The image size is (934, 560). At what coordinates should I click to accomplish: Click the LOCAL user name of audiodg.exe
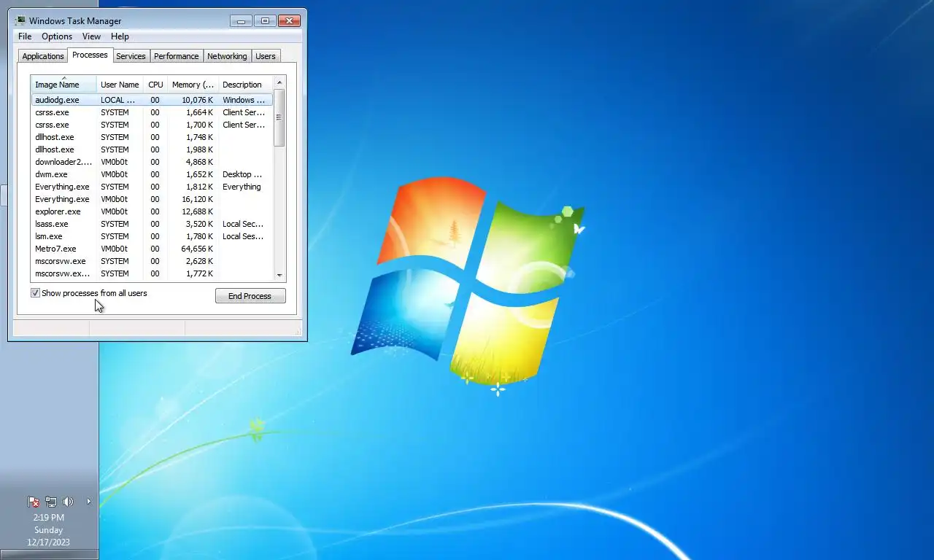click(118, 100)
